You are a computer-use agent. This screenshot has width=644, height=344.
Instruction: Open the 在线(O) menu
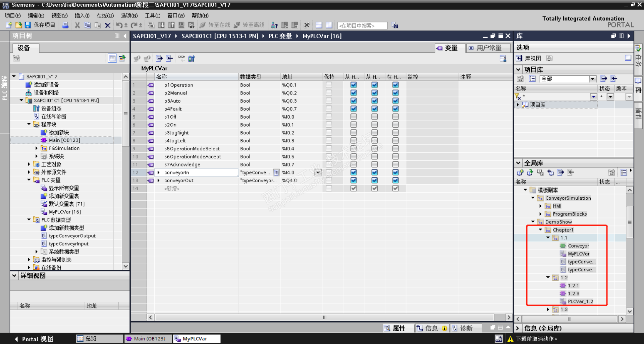[x=105, y=15]
